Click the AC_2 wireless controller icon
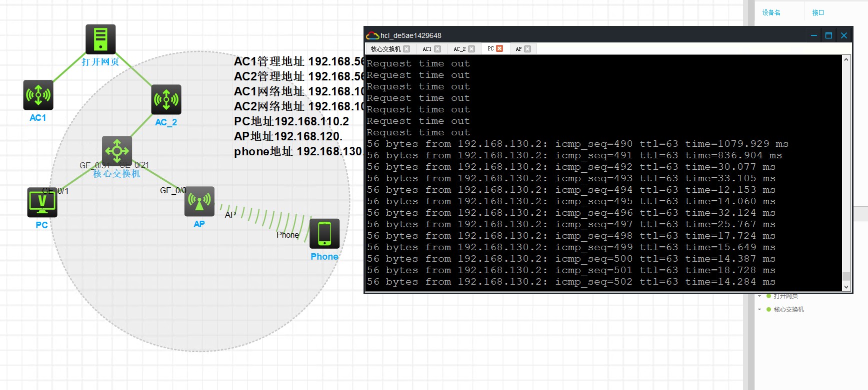The width and height of the screenshot is (868, 390). point(166,99)
